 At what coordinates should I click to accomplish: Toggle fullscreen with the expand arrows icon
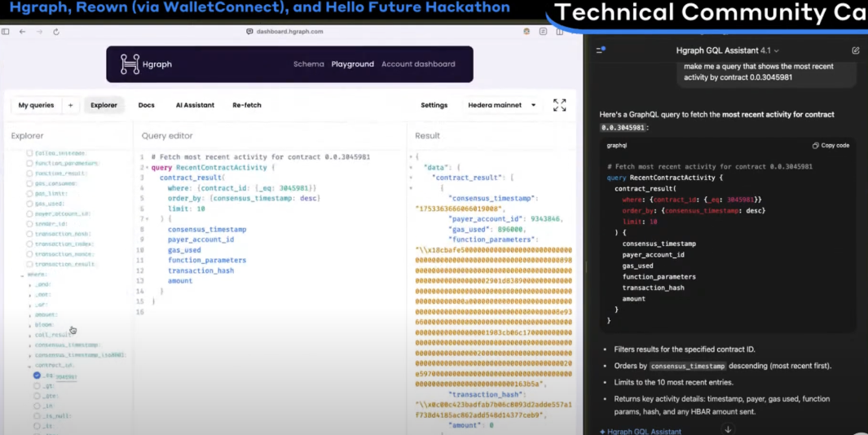coord(559,105)
